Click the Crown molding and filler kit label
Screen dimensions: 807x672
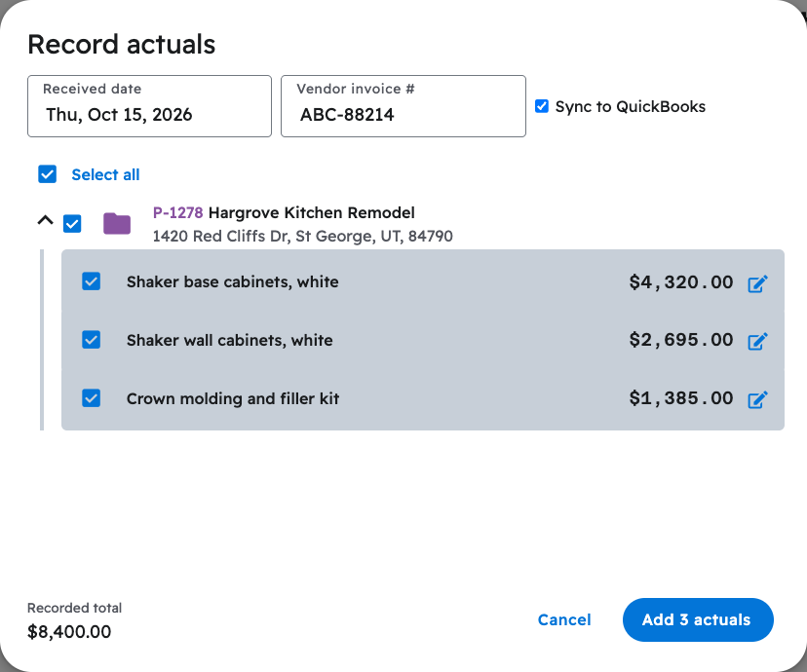coord(233,398)
